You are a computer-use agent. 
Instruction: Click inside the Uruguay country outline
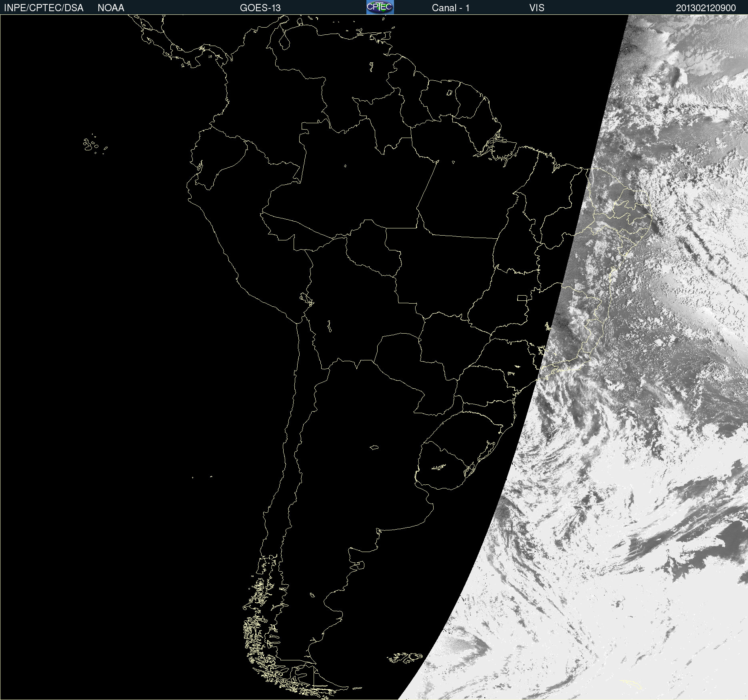point(444,466)
